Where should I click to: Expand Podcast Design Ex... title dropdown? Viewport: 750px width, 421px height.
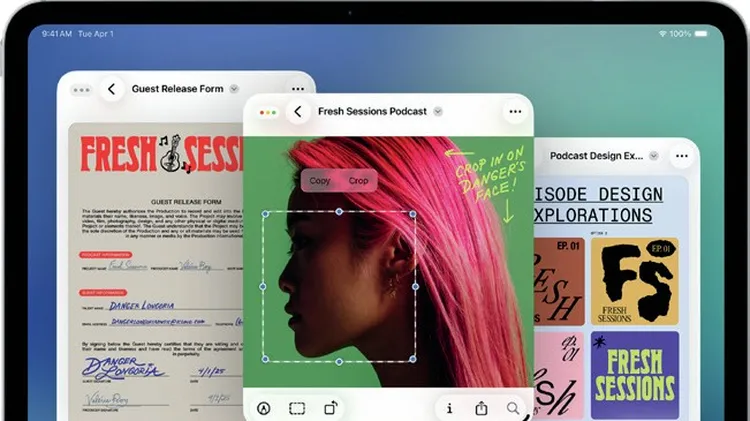tap(653, 155)
